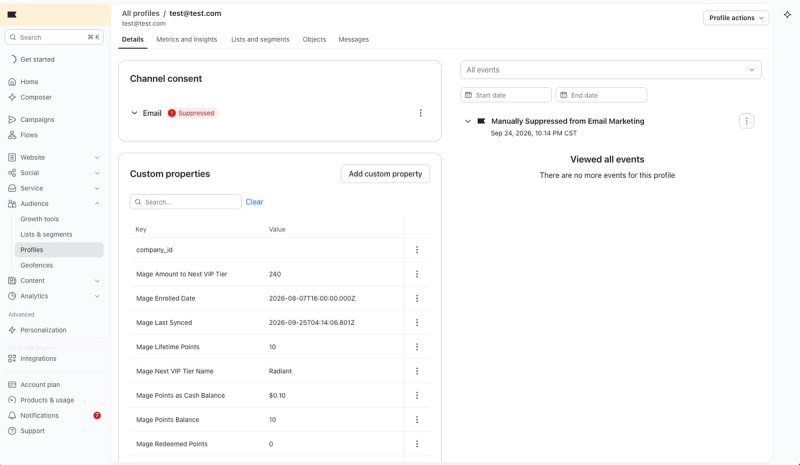Viewport: 800px width, 465px height.
Task: Click the Klaviyo flag logo in sidebar
Action: pyautogui.click(x=12, y=14)
